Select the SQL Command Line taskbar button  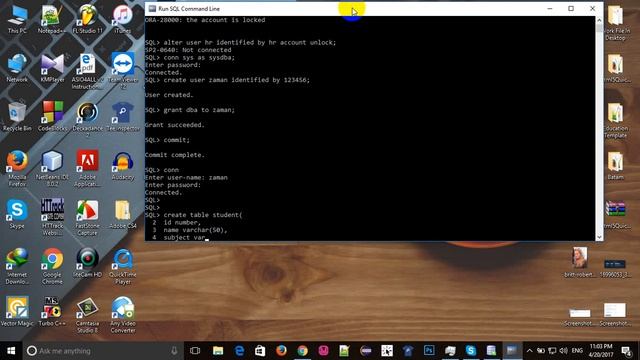click(x=512, y=351)
